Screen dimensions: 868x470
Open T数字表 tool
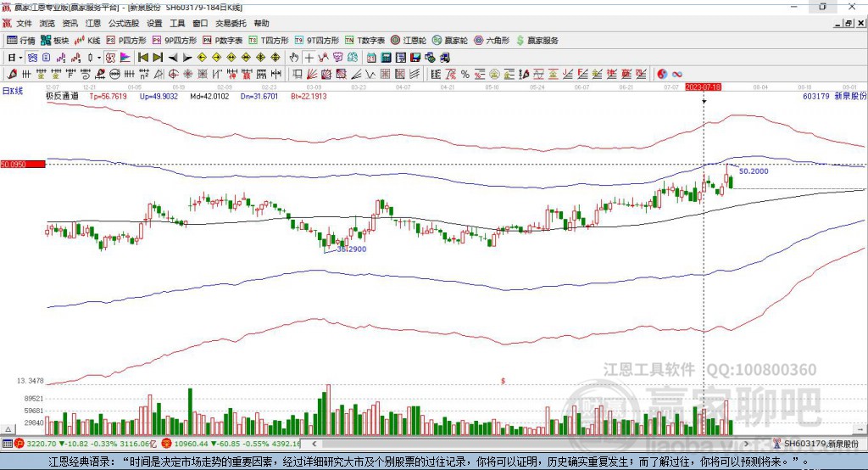pos(364,41)
